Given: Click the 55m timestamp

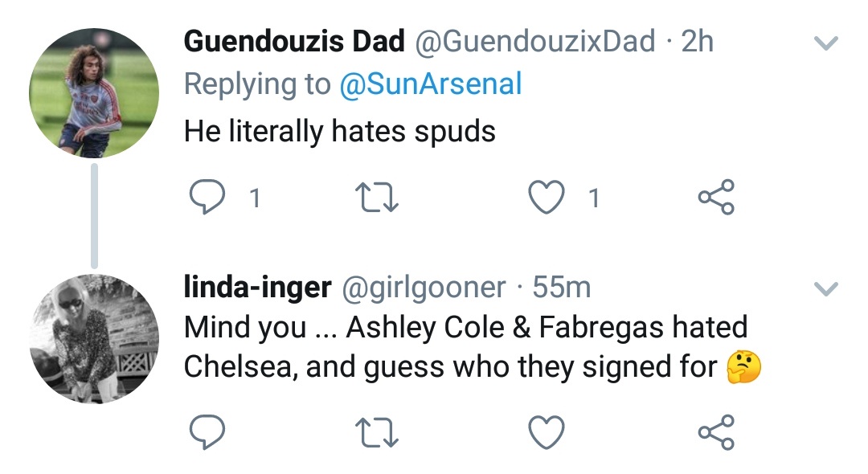Looking at the screenshot, I should (562, 286).
